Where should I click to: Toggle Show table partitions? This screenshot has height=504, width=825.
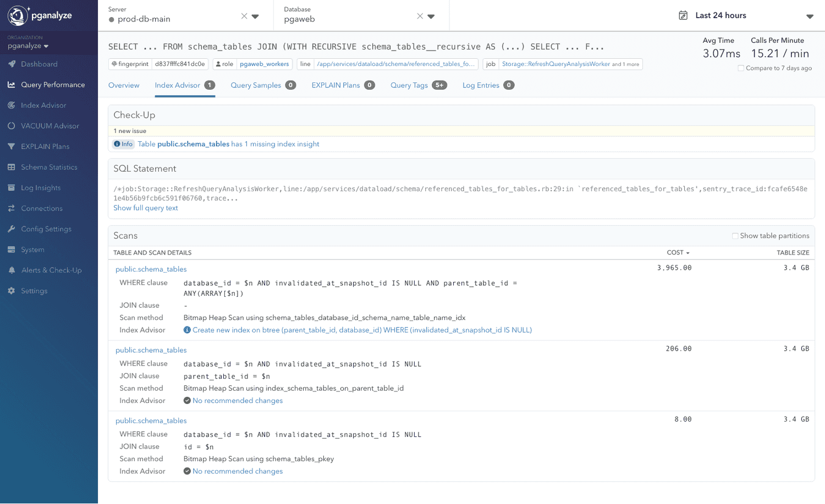(735, 235)
